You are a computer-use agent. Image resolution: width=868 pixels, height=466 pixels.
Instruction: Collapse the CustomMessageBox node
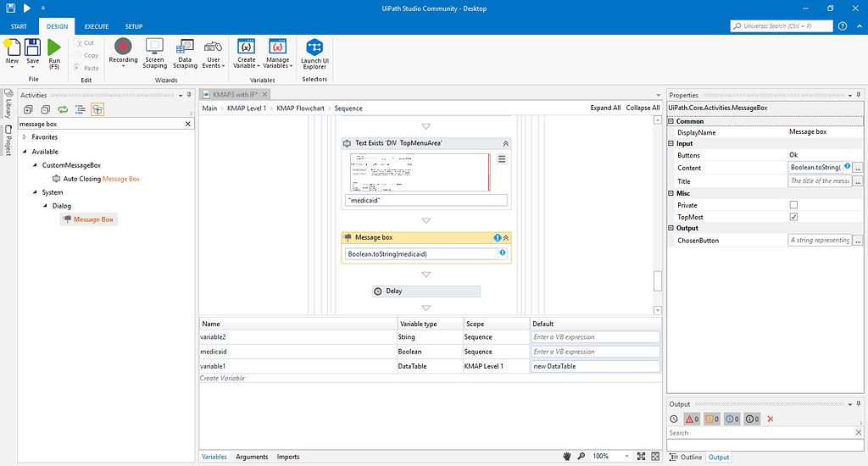coord(35,165)
